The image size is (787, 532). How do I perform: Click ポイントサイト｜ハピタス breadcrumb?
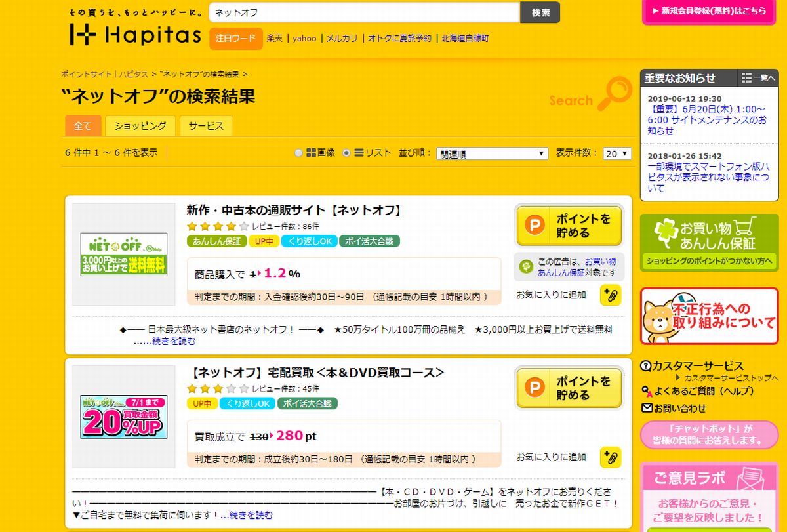[x=104, y=74]
